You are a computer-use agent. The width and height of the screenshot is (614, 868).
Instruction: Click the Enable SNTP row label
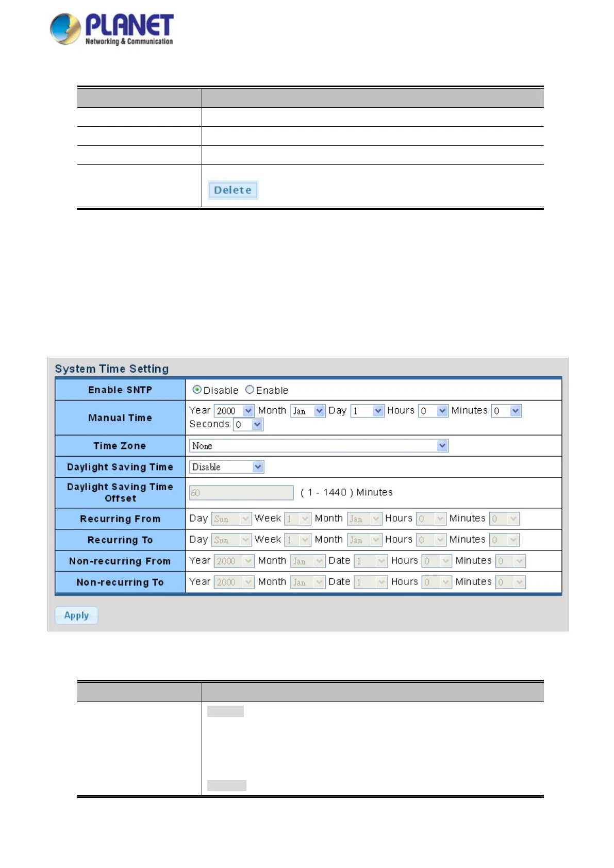pos(120,390)
